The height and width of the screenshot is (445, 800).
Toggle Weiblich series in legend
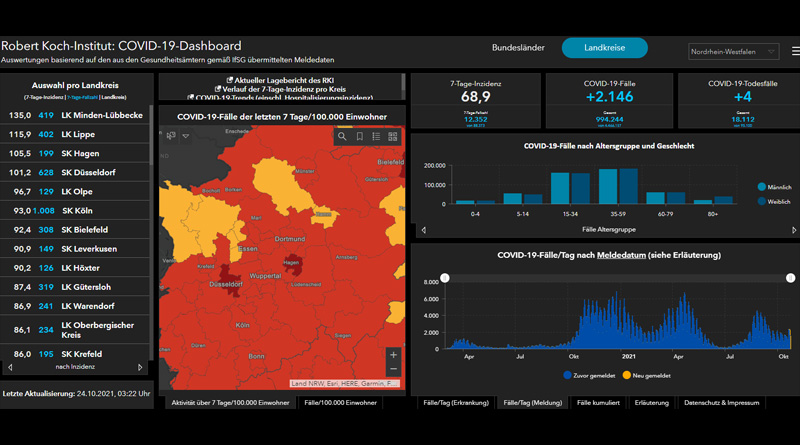tap(774, 202)
